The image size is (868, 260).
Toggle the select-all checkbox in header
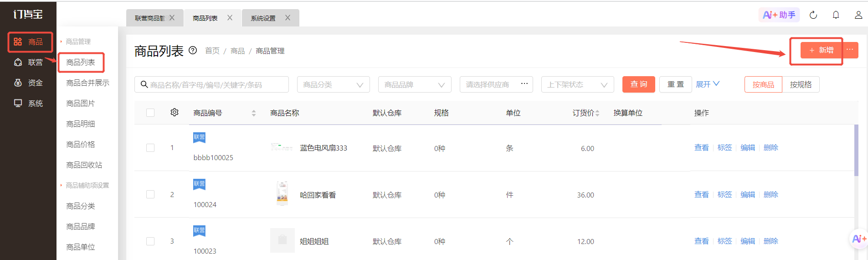[x=150, y=113]
